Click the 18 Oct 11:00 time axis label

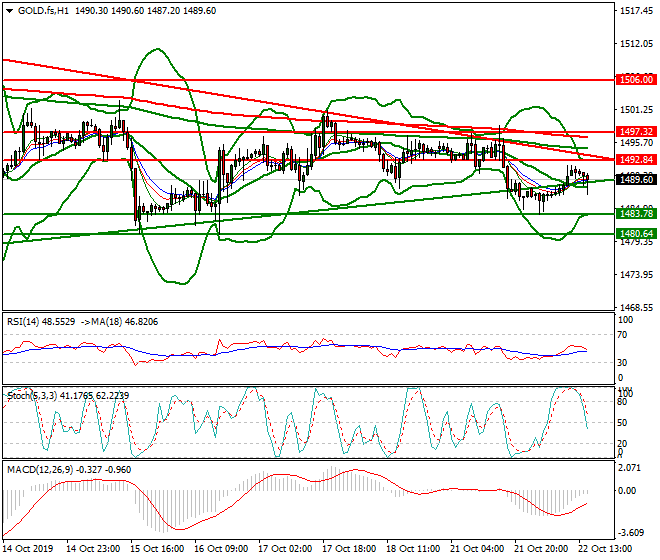click(x=413, y=549)
